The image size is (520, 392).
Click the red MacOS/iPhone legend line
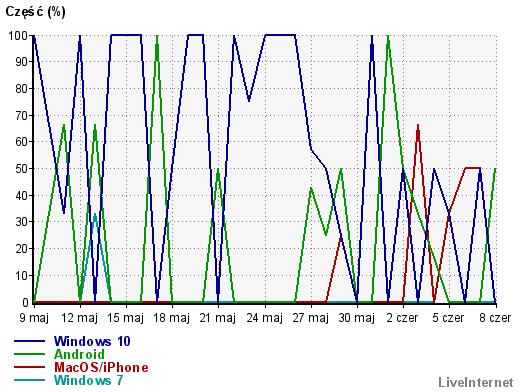click(x=29, y=367)
